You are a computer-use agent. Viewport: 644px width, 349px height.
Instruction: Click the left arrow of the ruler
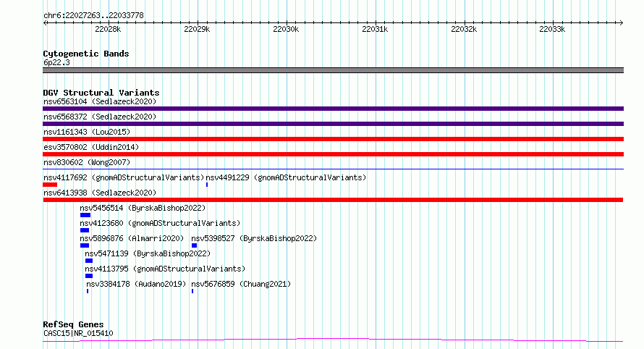point(45,22)
